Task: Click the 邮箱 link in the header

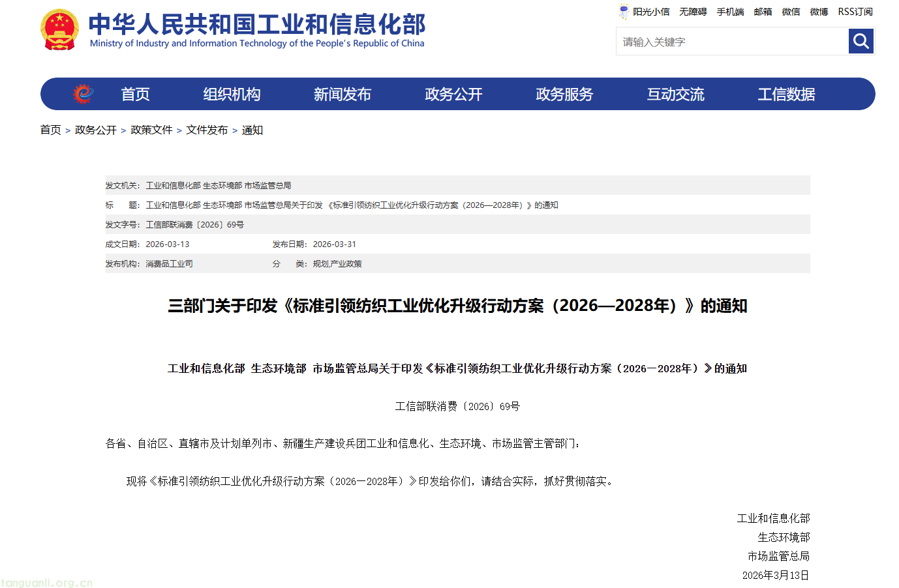Action: point(763,12)
